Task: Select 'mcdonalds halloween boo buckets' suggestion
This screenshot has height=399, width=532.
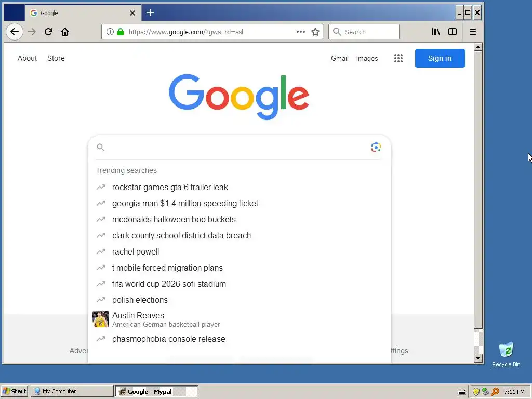Action: point(174,220)
